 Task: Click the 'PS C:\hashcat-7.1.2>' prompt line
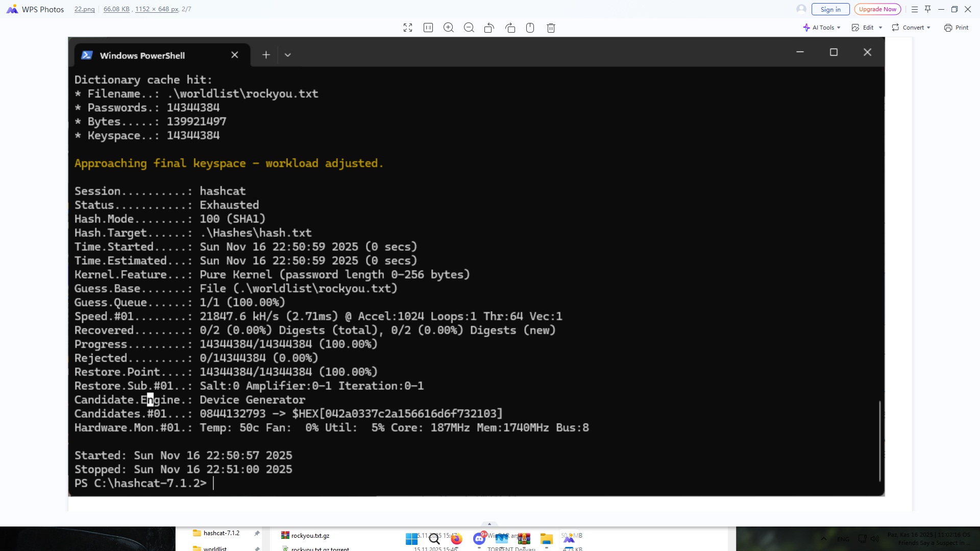click(x=140, y=483)
